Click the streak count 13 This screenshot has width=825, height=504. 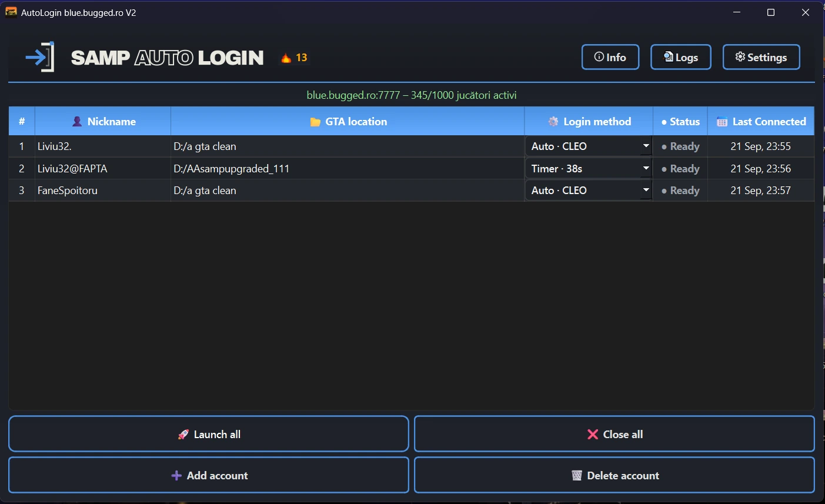pyautogui.click(x=302, y=58)
